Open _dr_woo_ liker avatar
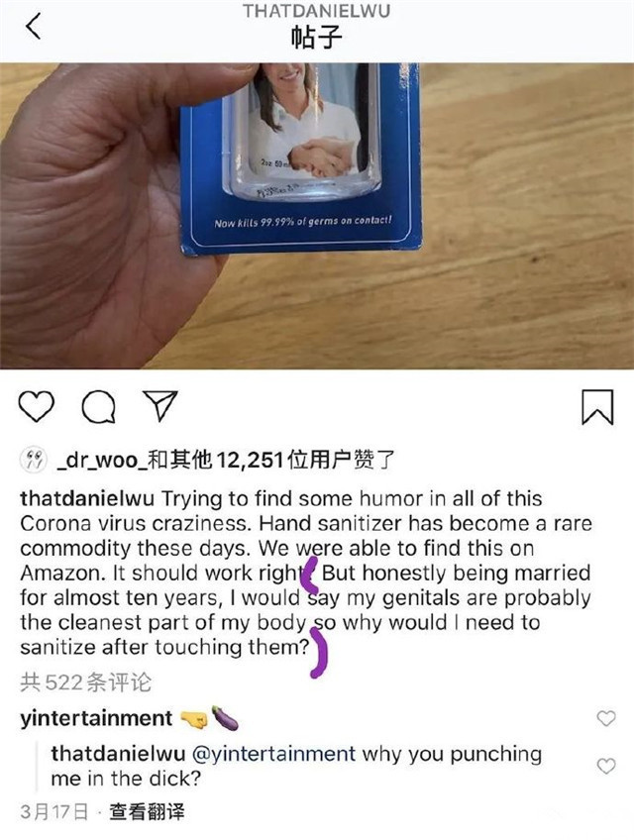This screenshot has width=634, height=840. 34,460
